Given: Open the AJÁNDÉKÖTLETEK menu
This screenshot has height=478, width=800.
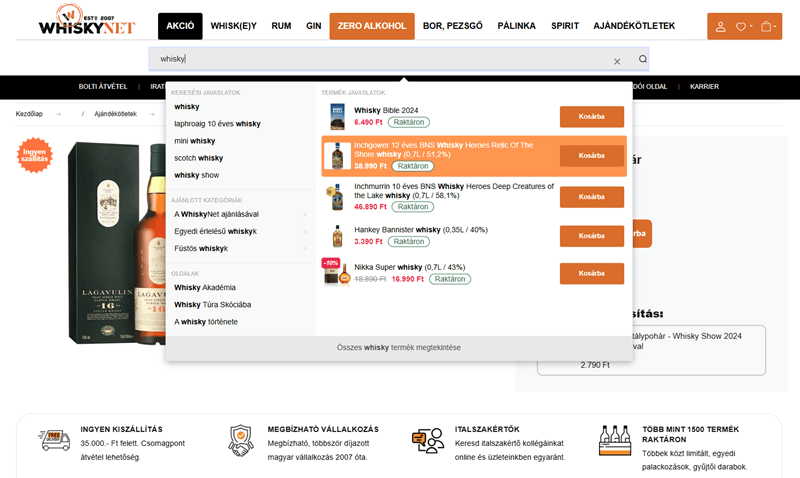Looking at the screenshot, I should (x=634, y=26).
